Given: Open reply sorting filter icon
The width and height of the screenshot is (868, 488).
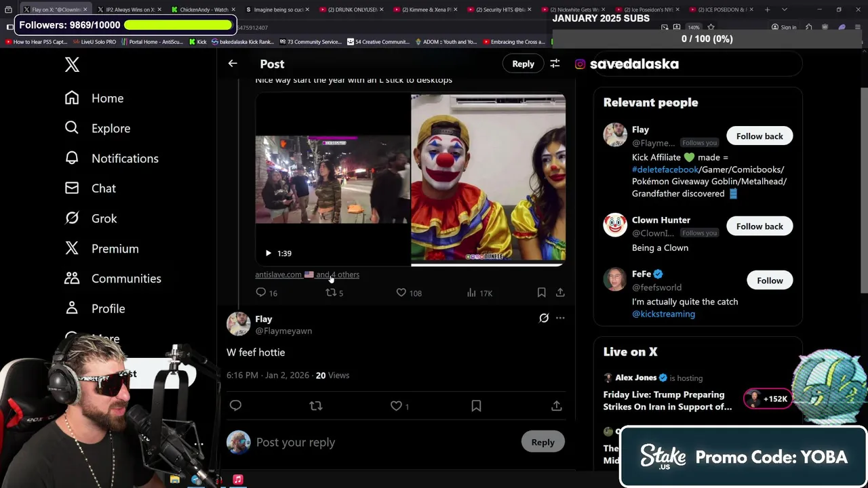Looking at the screenshot, I should pos(555,64).
